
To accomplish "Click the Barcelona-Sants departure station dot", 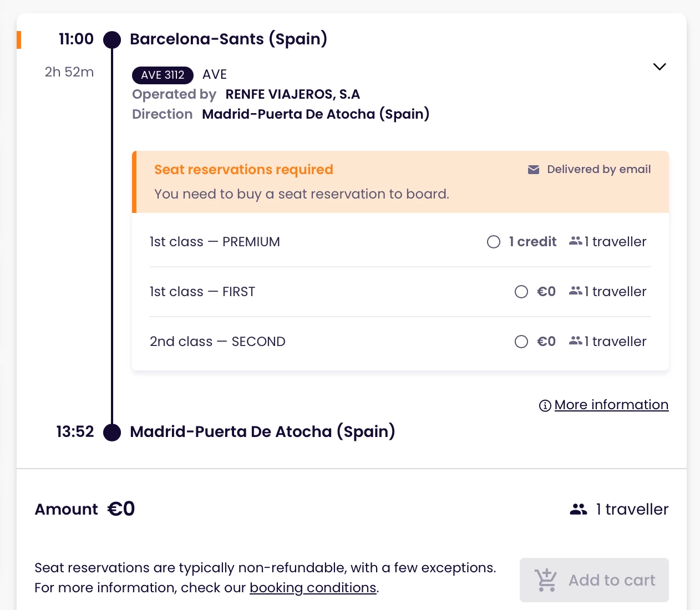I will tap(112, 40).
